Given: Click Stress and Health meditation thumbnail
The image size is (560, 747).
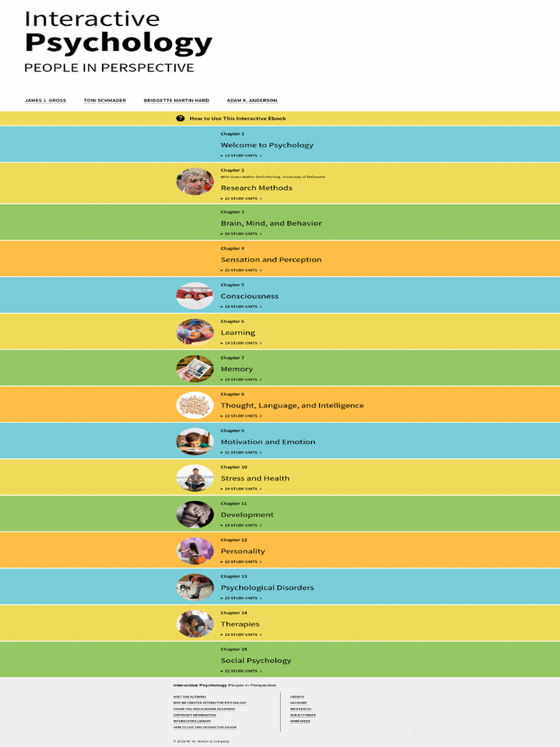Looking at the screenshot, I should coord(195,478).
